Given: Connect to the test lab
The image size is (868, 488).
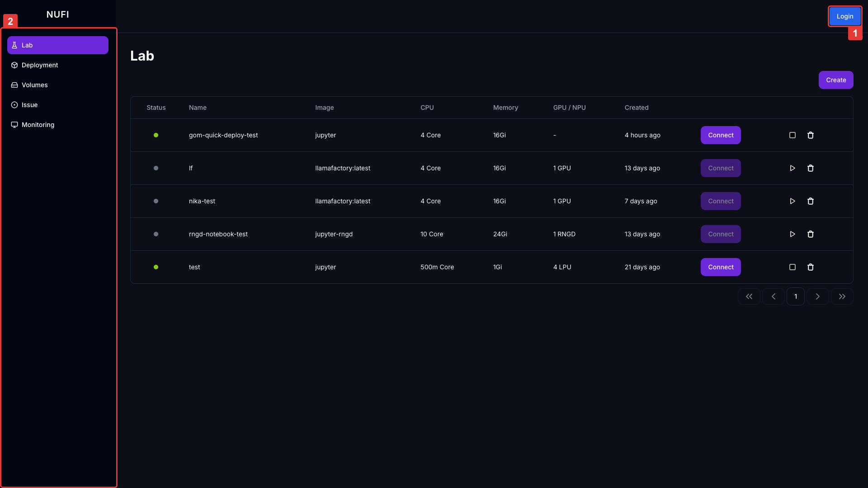Looking at the screenshot, I should click(721, 267).
